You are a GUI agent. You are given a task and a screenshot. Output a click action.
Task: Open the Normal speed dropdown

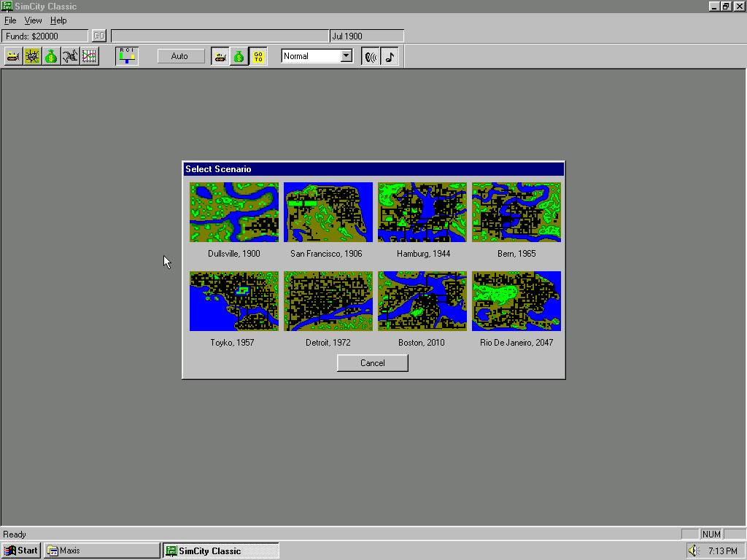point(347,56)
